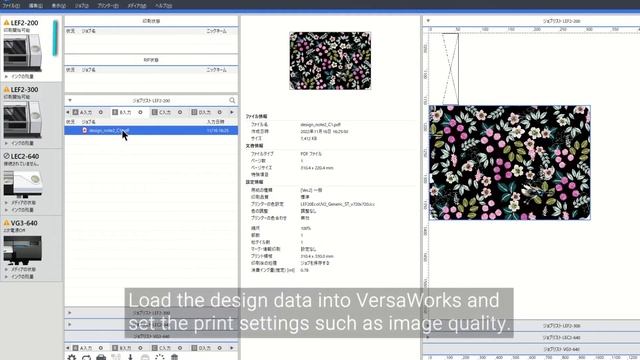Click the disconnected icon beside LEC2-640
Screen dimensions: 640x360
[7, 156]
